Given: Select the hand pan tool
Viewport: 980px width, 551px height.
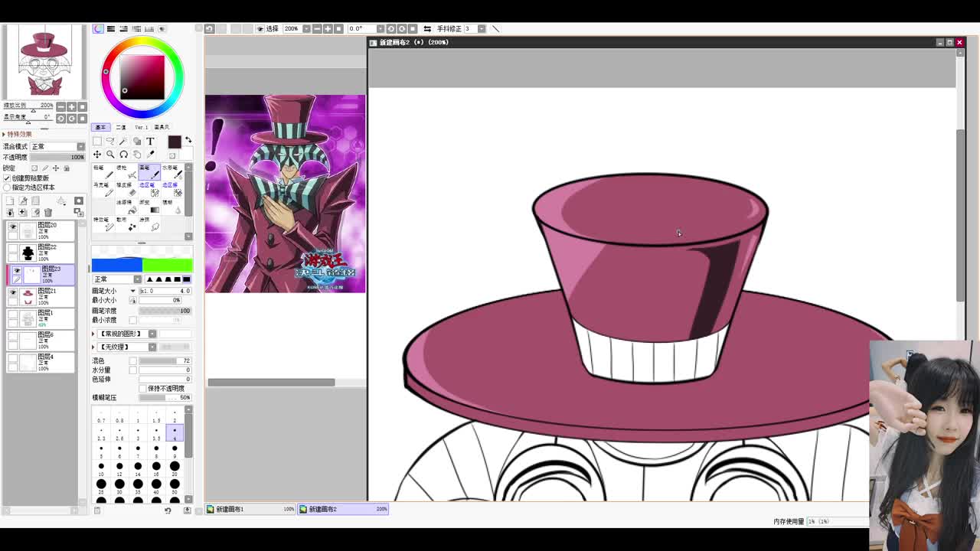Looking at the screenshot, I should click(x=137, y=155).
